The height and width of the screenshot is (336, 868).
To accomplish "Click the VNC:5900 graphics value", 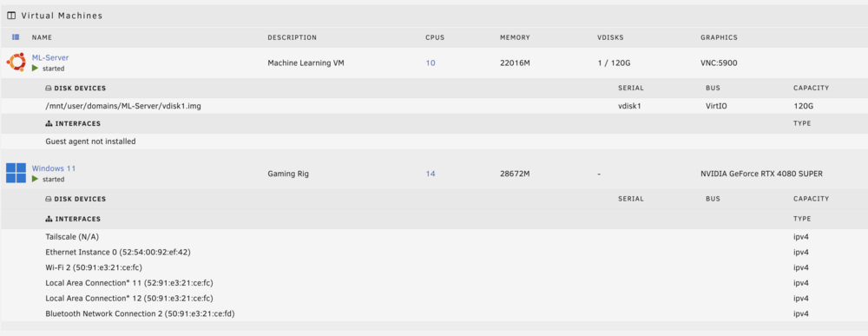I will (x=719, y=63).
